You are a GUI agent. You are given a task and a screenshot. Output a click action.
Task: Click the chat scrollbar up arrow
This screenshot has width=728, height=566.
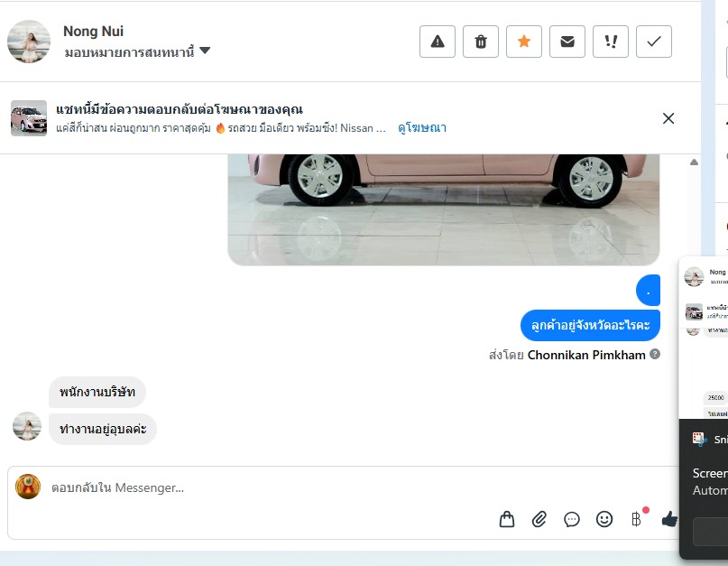[x=694, y=162]
